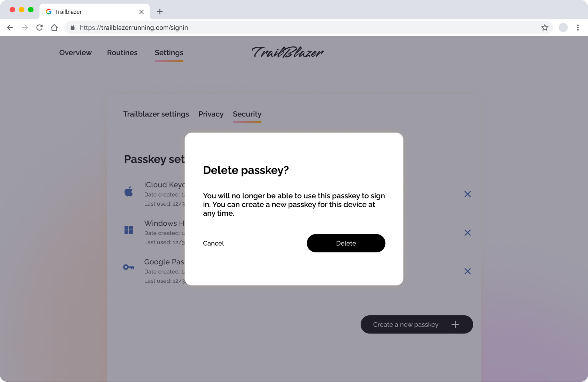Click the browser address bar URL
Screen dimensions: 588x382
[x=134, y=27]
